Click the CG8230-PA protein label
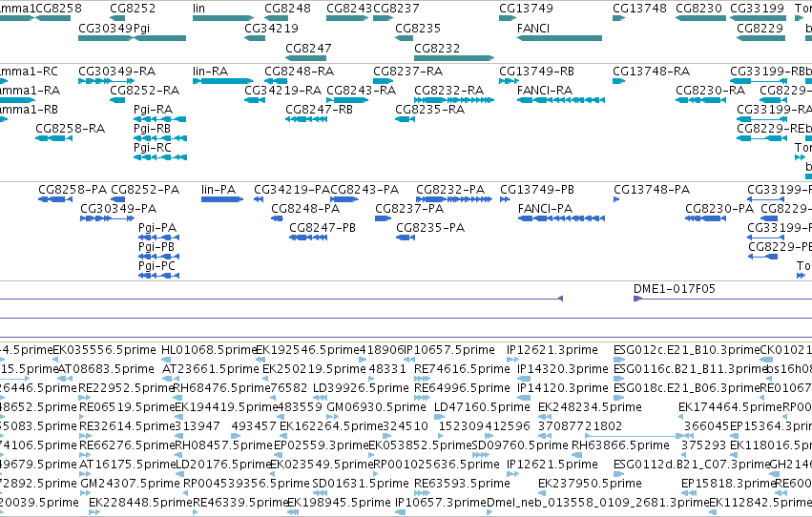 point(719,209)
